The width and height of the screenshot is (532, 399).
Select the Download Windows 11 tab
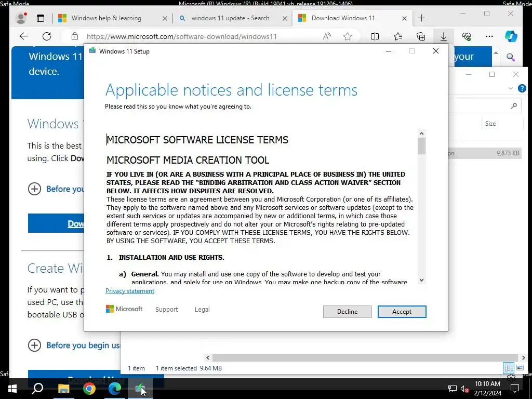click(343, 18)
